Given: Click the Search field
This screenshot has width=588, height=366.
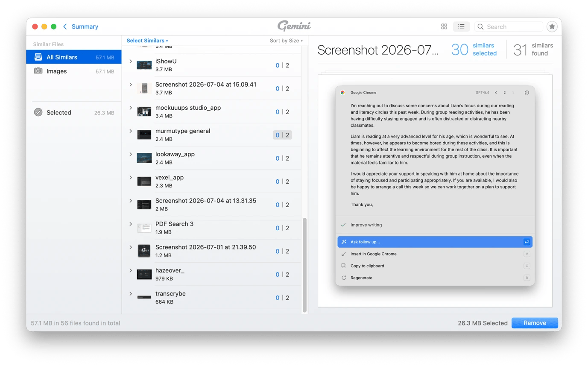Looking at the screenshot, I should (509, 26).
